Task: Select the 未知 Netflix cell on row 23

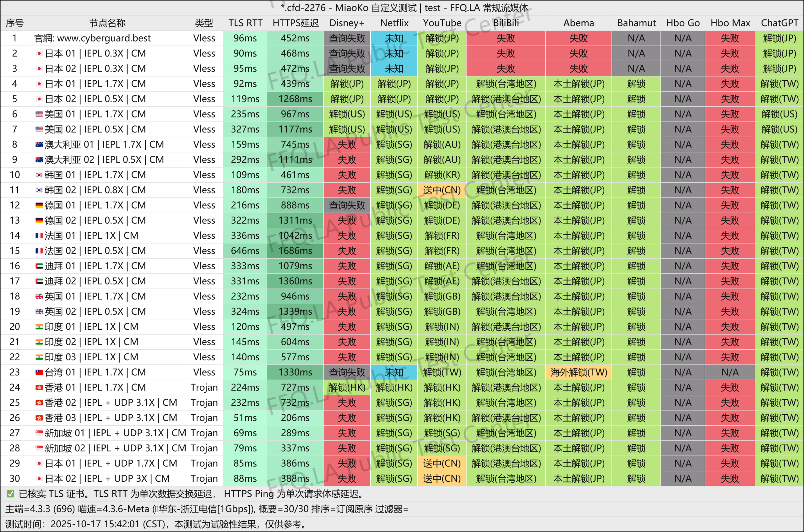Action: pos(394,372)
